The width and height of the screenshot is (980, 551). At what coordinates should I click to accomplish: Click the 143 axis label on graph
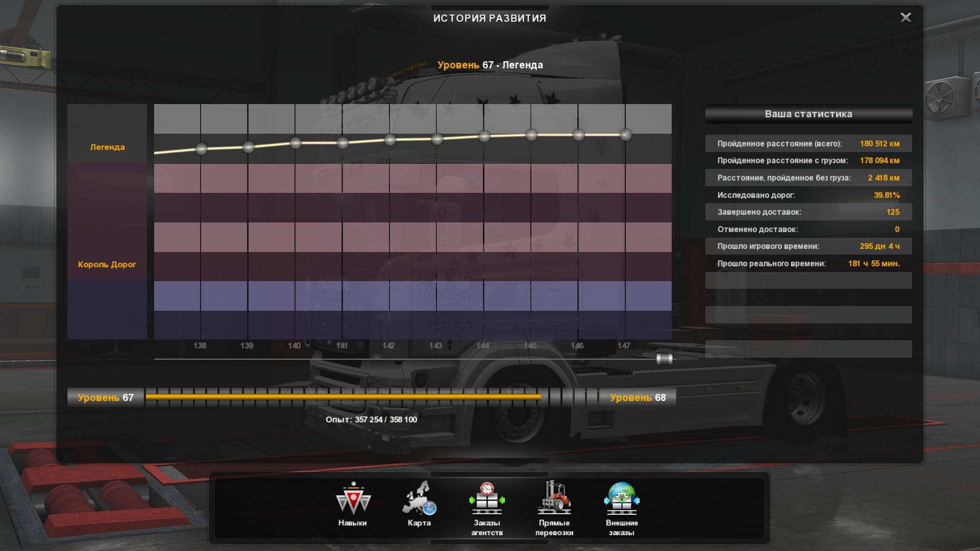[435, 345]
